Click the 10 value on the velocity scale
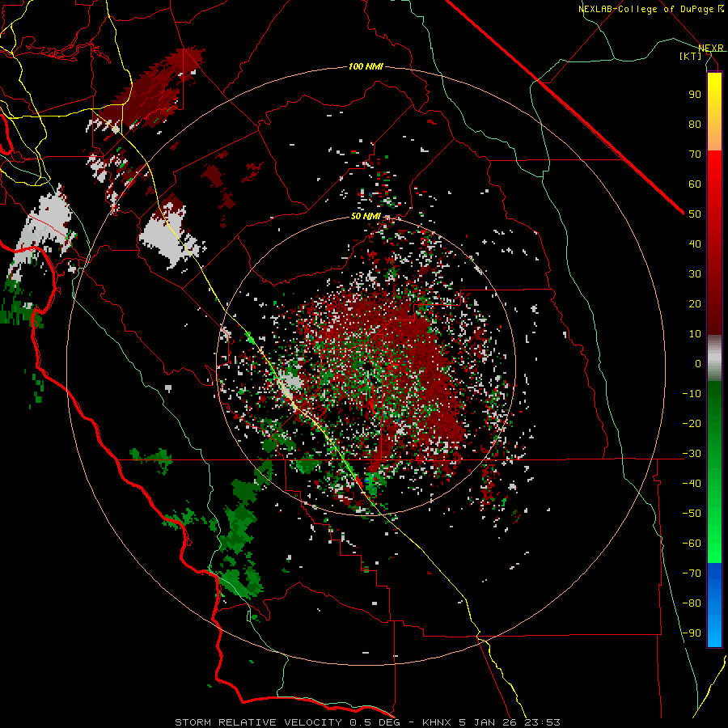 (x=695, y=334)
